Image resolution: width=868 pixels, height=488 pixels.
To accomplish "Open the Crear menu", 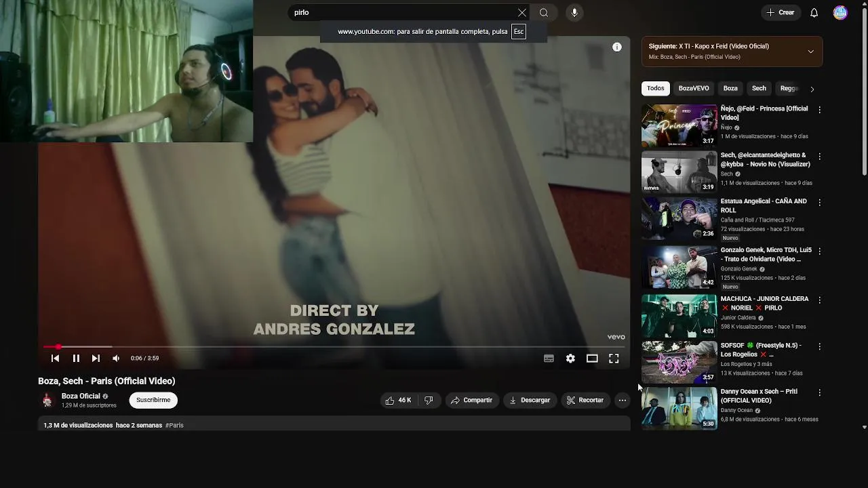I will 781,13.
